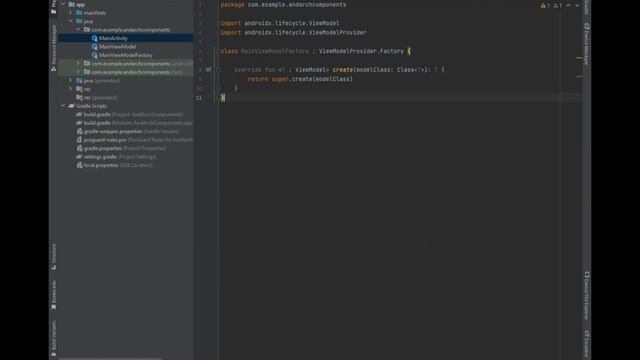Open gradle-wrapper.properties file

click(x=131, y=131)
